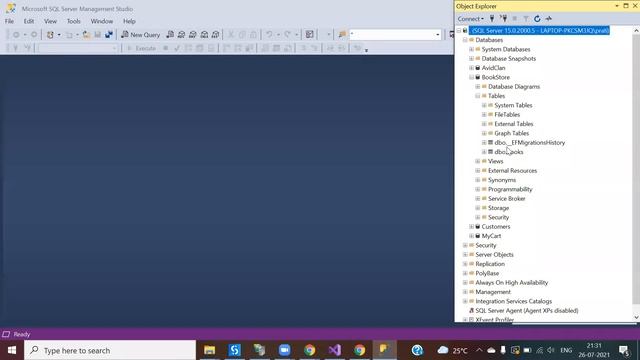This screenshot has height=360, width=640.
Task: Select the PolyBase folder
Action: 487,273
